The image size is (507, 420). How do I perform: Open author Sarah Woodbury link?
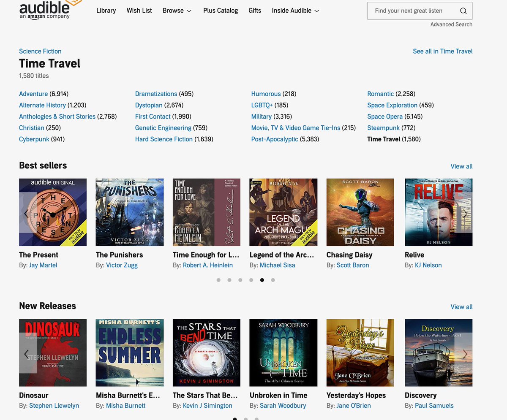tap(283, 406)
